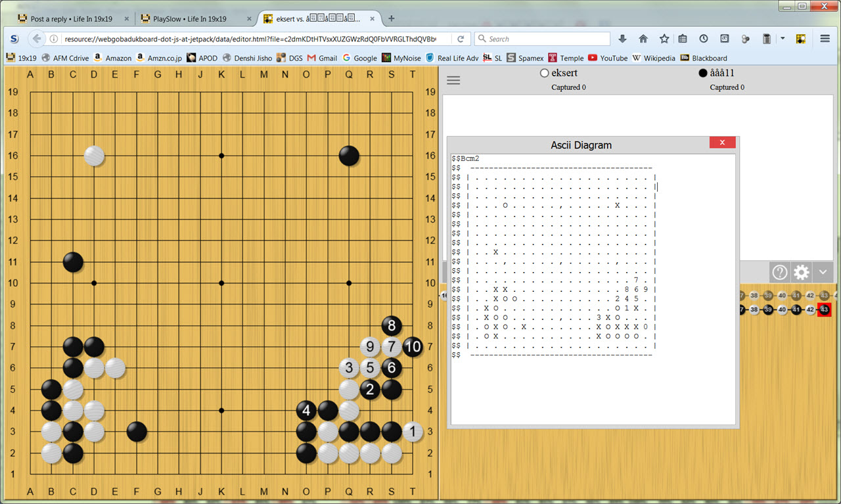Reload the page using the refresh icon
This screenshot has height=504, width=841.
click(461, 39)
